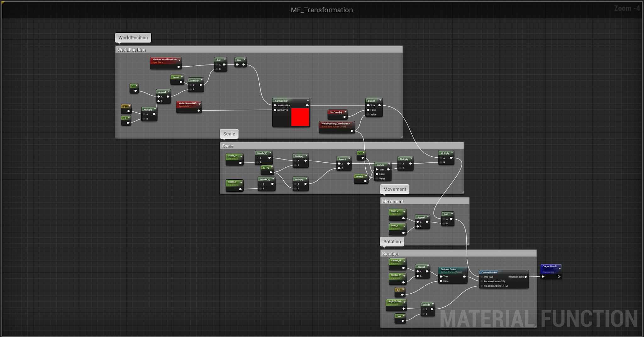
Task: Click the Zoom -4 indicator
Action: coord(627,8)
